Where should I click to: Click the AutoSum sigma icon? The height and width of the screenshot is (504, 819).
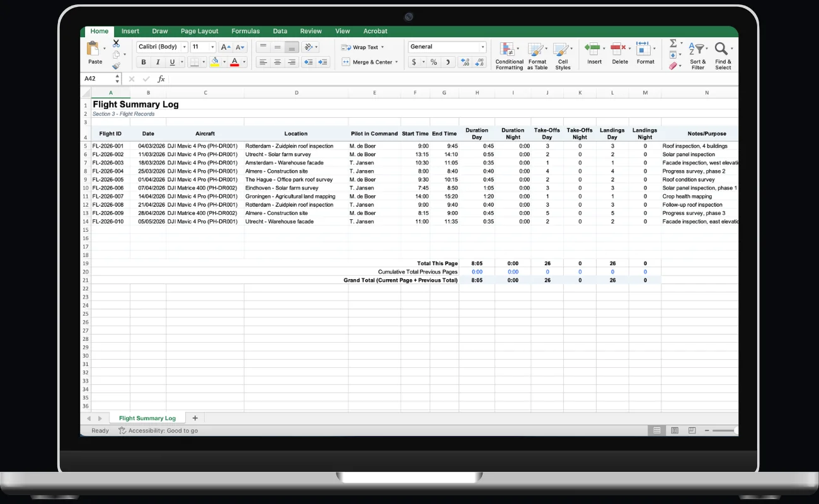673,43
